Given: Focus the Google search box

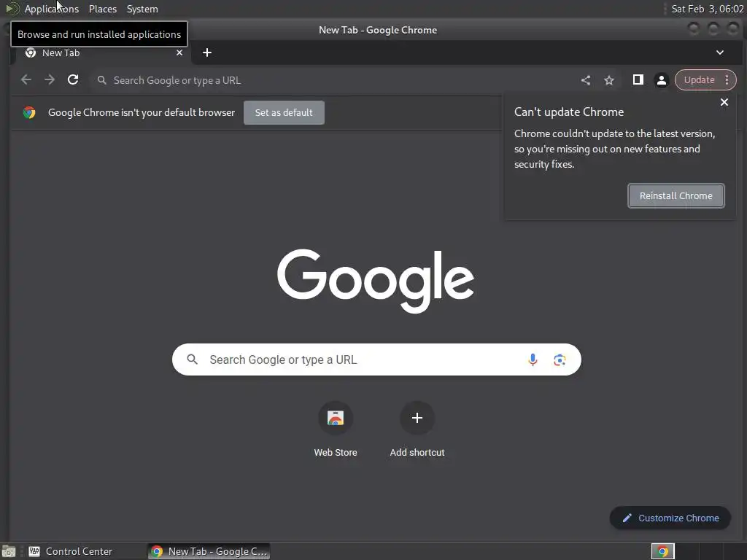Looking at the screenshot, I should coord(376,359).
